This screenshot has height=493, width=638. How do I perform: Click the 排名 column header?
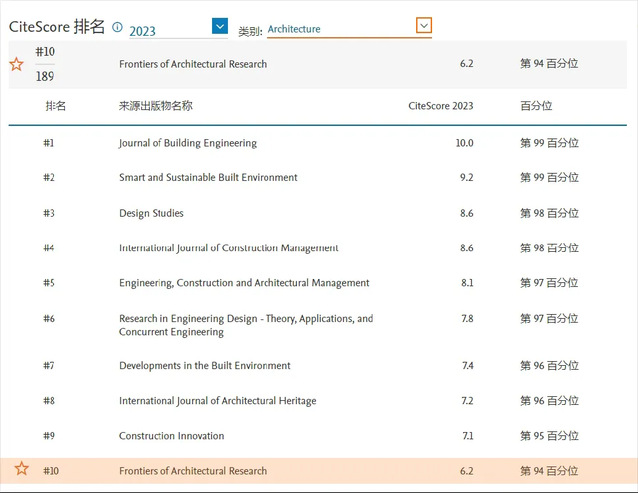pos(56,105)
